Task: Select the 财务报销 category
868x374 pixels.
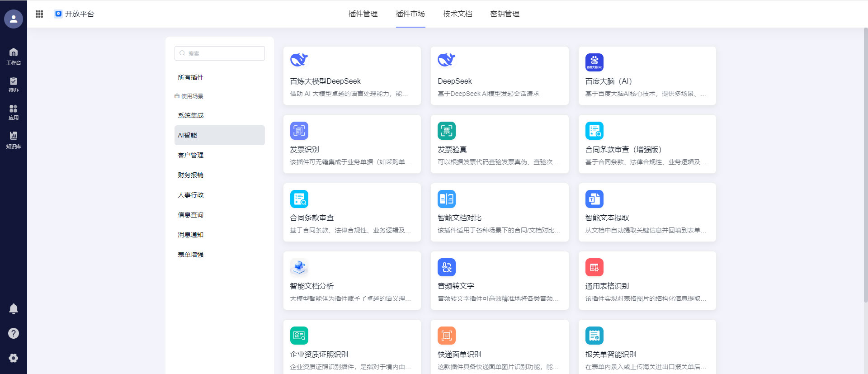Action: [x=191, y=175]
